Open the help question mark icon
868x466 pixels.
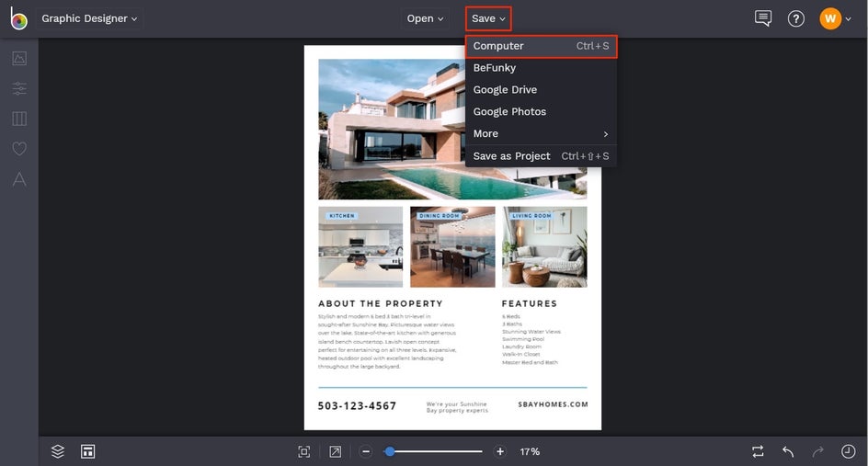click(796, 18)
